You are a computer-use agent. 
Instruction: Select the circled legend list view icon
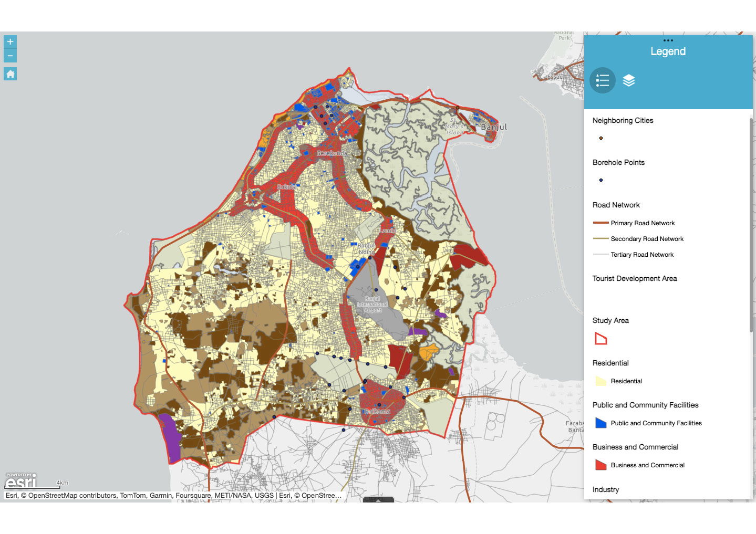coord(602,80)
